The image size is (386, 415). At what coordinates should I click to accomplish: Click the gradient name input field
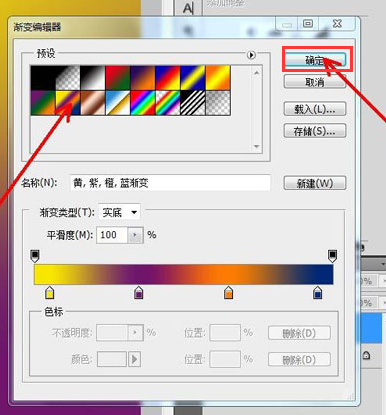coord(170,183)
